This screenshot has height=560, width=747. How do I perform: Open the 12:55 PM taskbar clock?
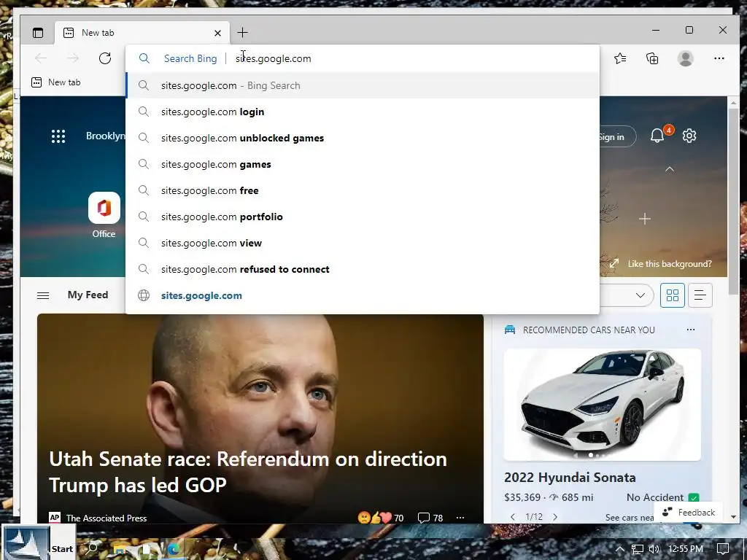(x=686, y=549)
